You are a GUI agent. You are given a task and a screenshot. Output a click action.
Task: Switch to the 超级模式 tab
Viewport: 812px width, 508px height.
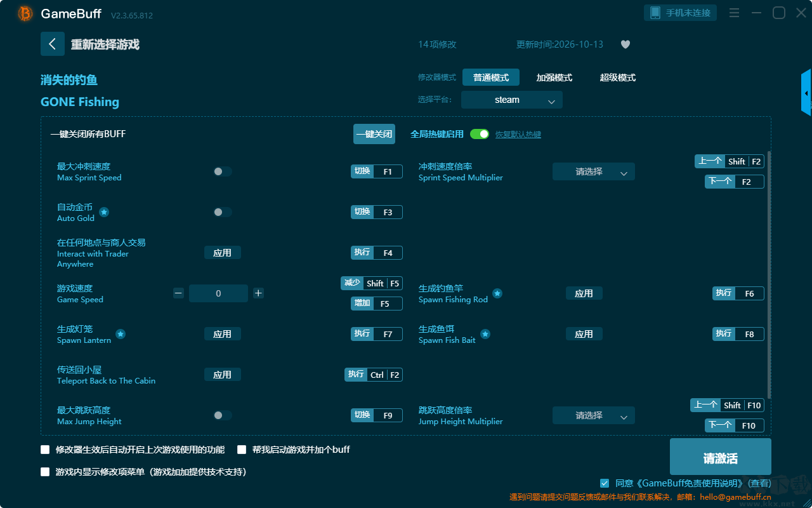618,77
